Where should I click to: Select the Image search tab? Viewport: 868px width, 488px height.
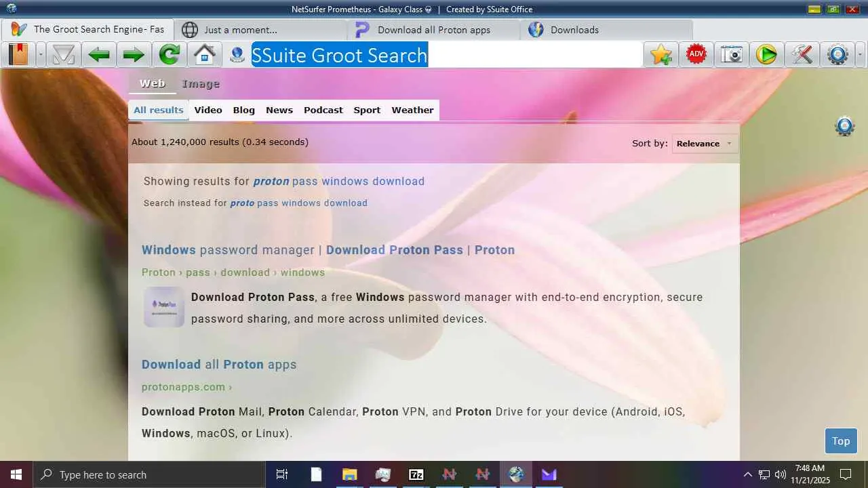pos(201,84)
